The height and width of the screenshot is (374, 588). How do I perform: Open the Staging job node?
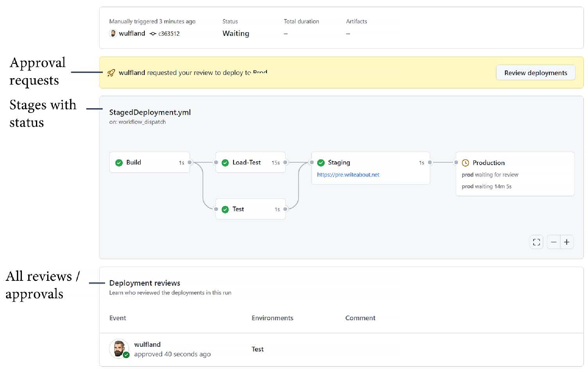[x=370, y=168]
